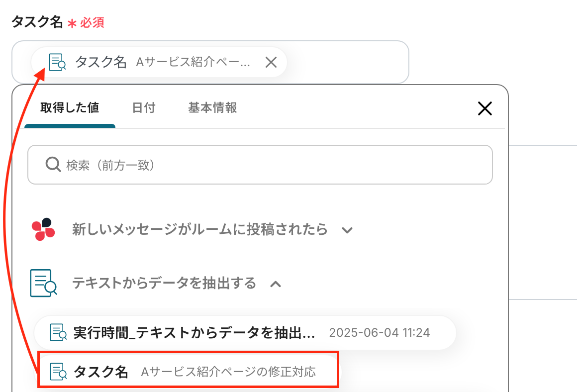Screen dimensions: 577x392
Task: Click the icon beside the タスク名 list item
Action: pos(58,372)
